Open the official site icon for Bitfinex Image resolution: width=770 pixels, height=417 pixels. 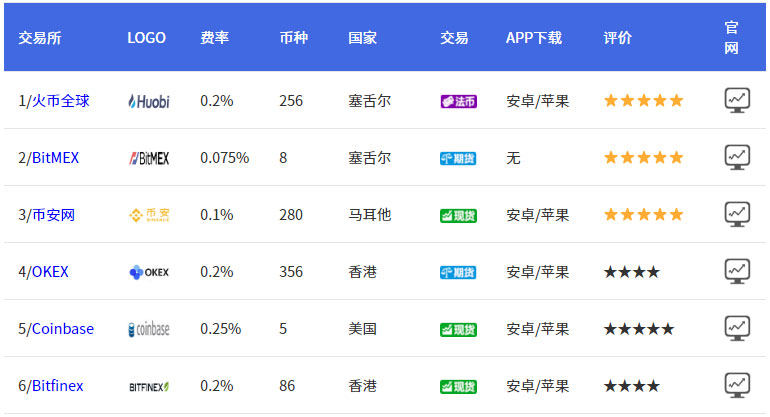pyautogui.click(x=737, y=386)
